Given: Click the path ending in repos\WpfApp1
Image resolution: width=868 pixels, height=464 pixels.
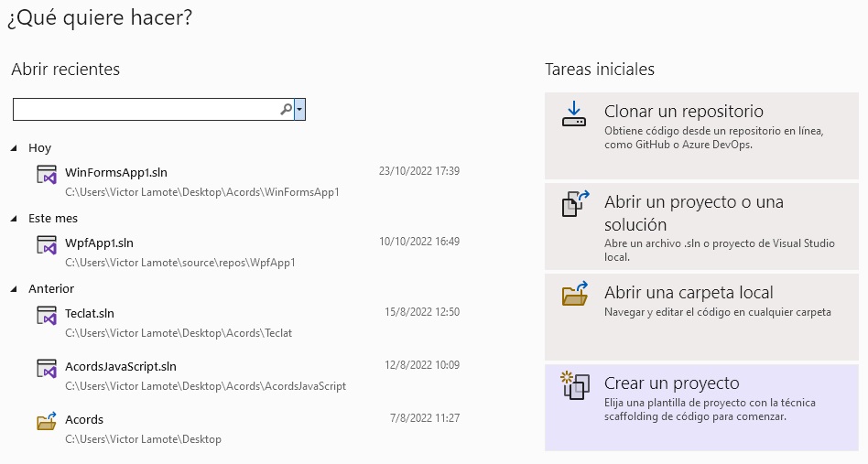Looking at the screenshot, I should point(179,263).
